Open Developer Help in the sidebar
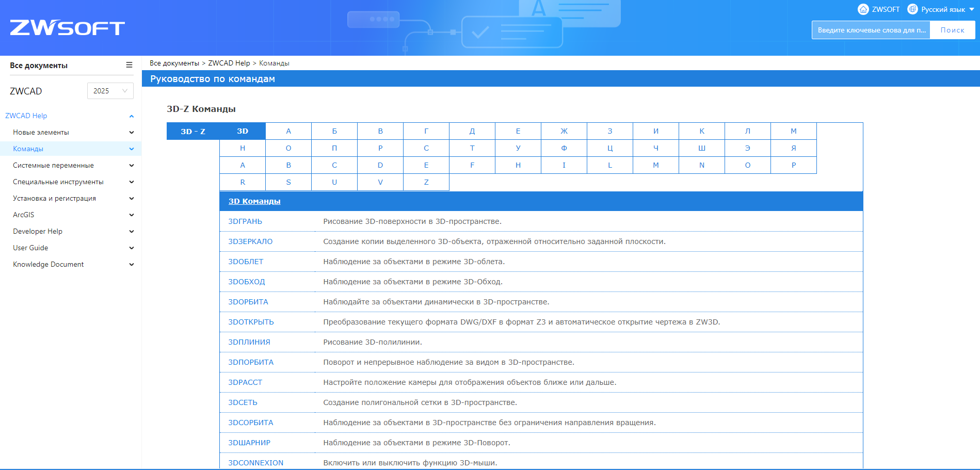The image size is (980, 470). point(38,232)
